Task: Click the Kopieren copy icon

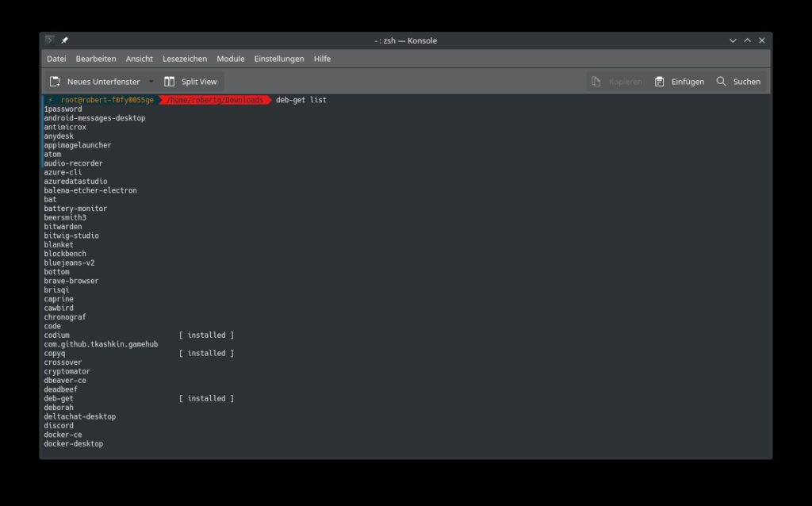Action: 596,82
